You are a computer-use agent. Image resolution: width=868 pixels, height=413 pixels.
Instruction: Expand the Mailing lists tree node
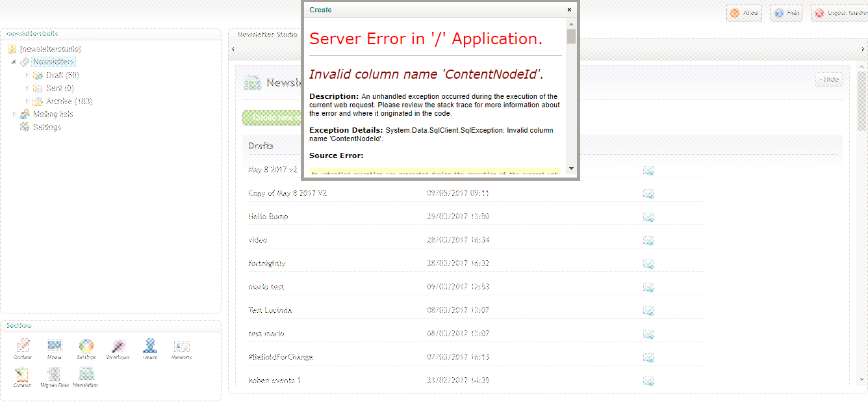pos(14,114)
